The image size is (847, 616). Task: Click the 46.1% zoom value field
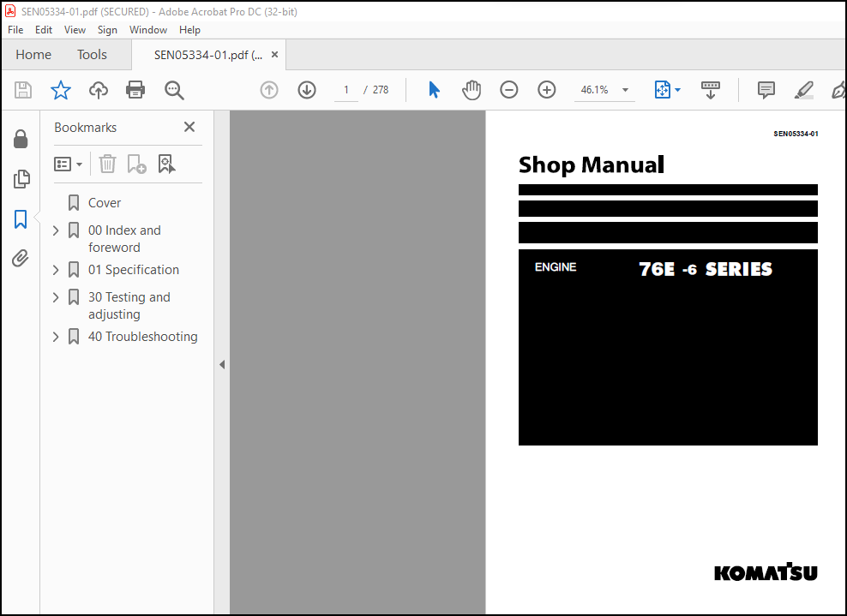click(595, 90)
